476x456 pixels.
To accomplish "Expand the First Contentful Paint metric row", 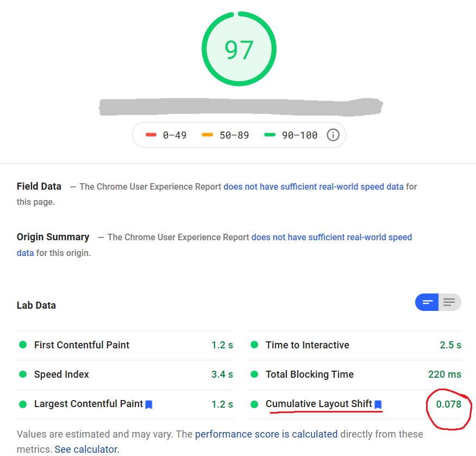I will [x=82, y=345].
